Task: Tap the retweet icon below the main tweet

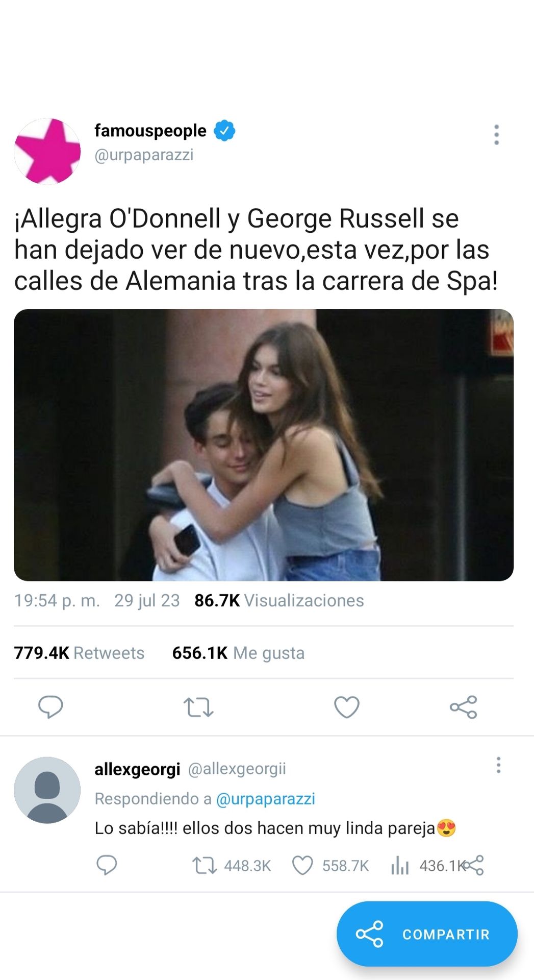Action: [198, 707]
